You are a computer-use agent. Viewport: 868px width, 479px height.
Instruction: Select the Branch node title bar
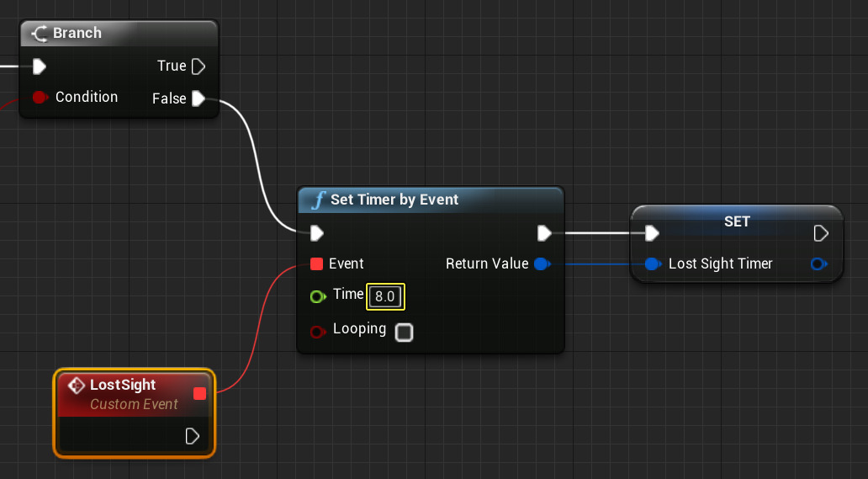click(x=119, y=33)
